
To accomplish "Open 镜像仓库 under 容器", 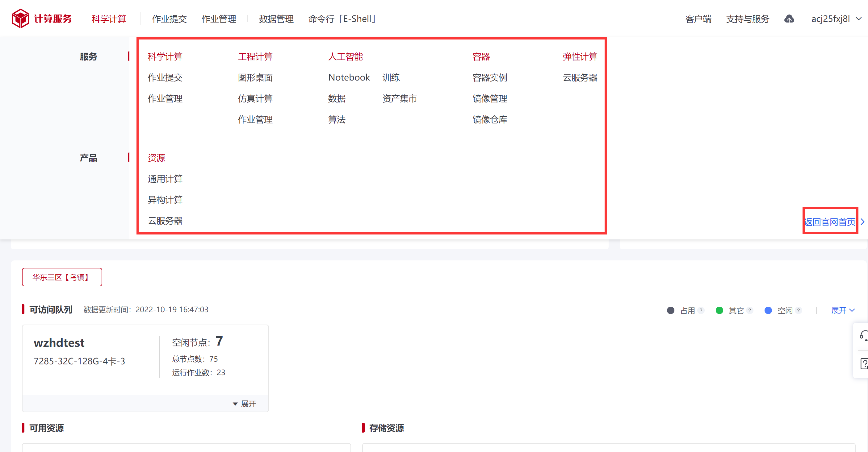I will pos(490,119).
